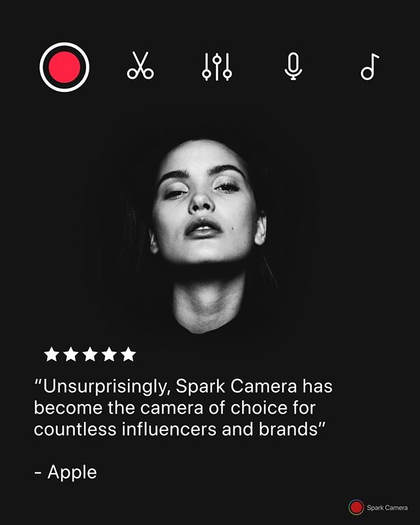
Task: Choose the music note icon
Action: 369,67
